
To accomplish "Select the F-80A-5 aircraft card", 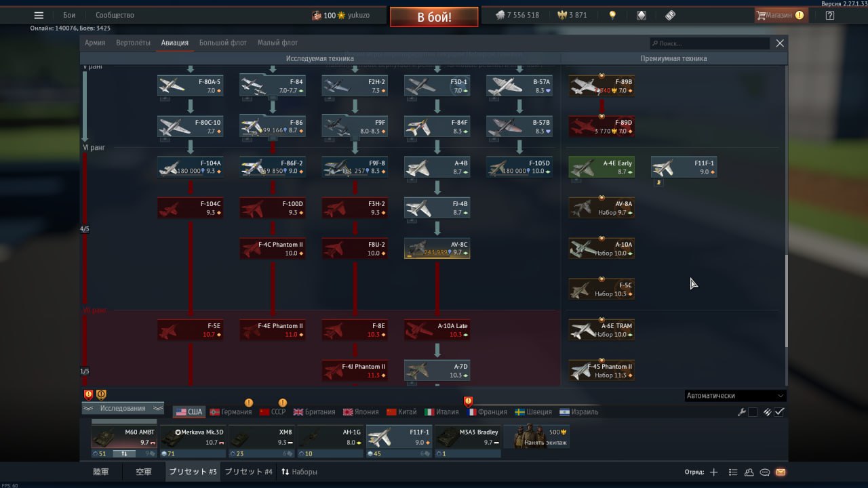I will [191, 85].
